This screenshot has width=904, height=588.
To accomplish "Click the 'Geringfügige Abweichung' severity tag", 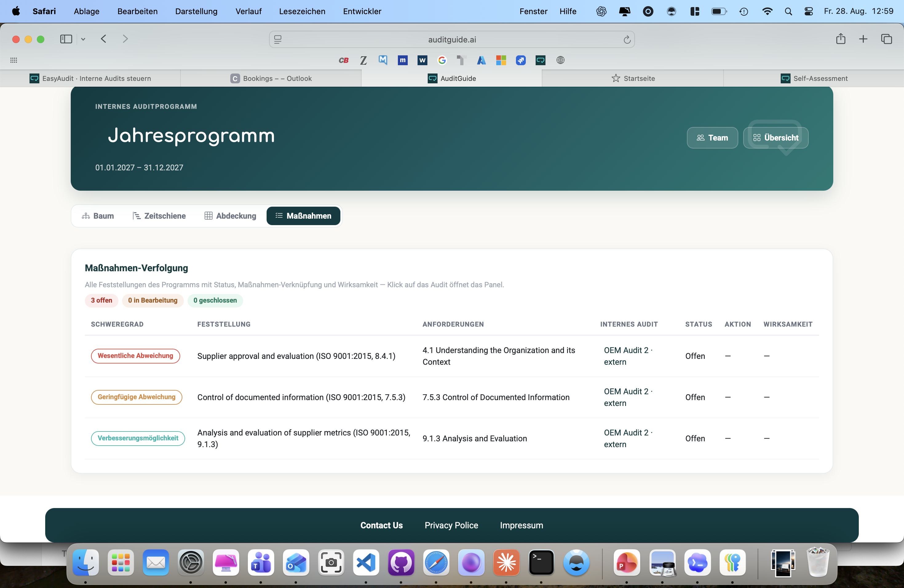I will 136,397.
